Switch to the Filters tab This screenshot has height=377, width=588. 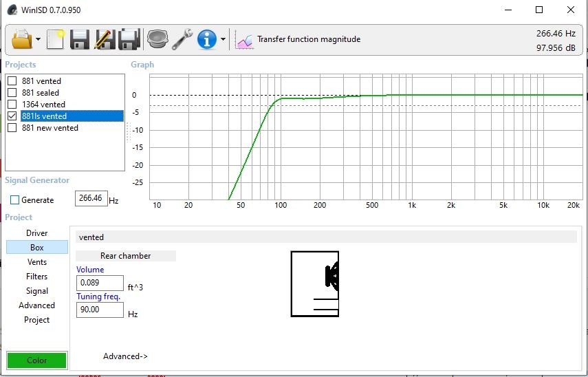(36, 277)
